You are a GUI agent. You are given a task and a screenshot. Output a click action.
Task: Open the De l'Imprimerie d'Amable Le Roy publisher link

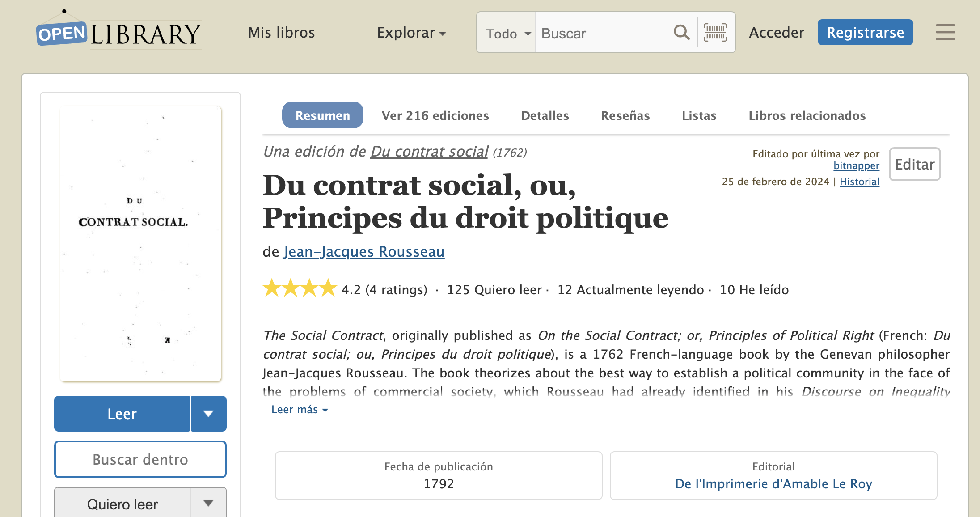point(773,484)
